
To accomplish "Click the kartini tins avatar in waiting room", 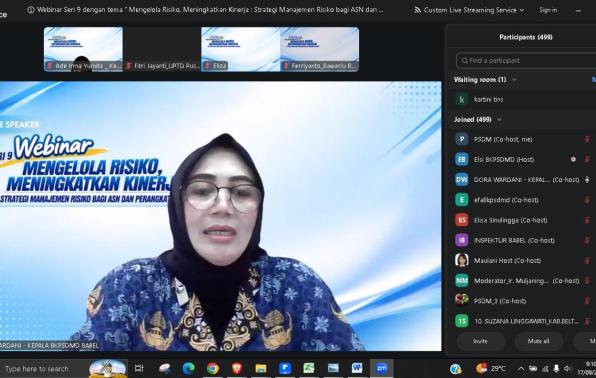I will (x=462, y=100).
